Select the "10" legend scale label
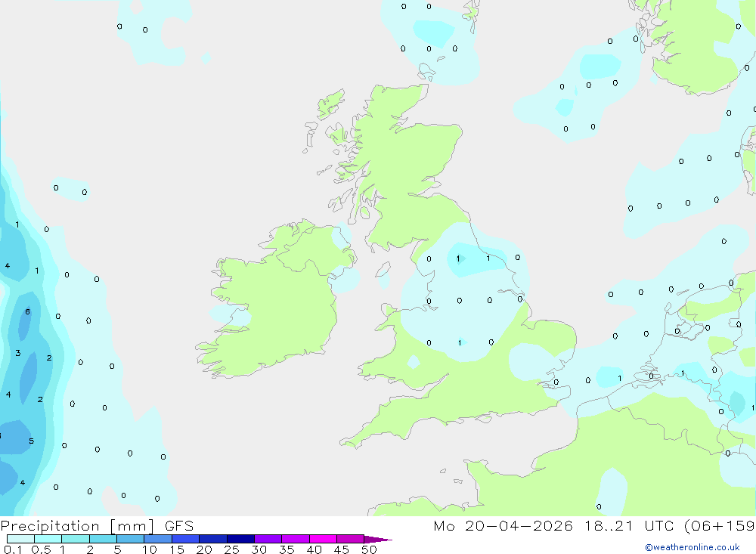Screen dimensions: 756x554 [x=150, y=549]
